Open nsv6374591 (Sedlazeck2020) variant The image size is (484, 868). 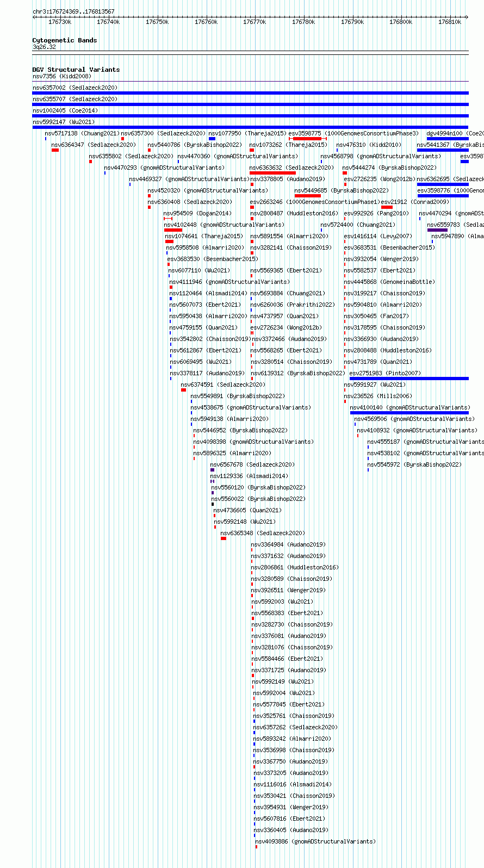pyautogui.click(x=224, y=385)
